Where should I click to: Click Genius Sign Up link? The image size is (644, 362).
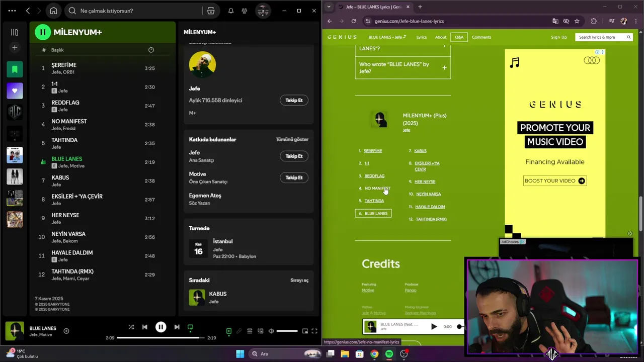coord(559,37)
